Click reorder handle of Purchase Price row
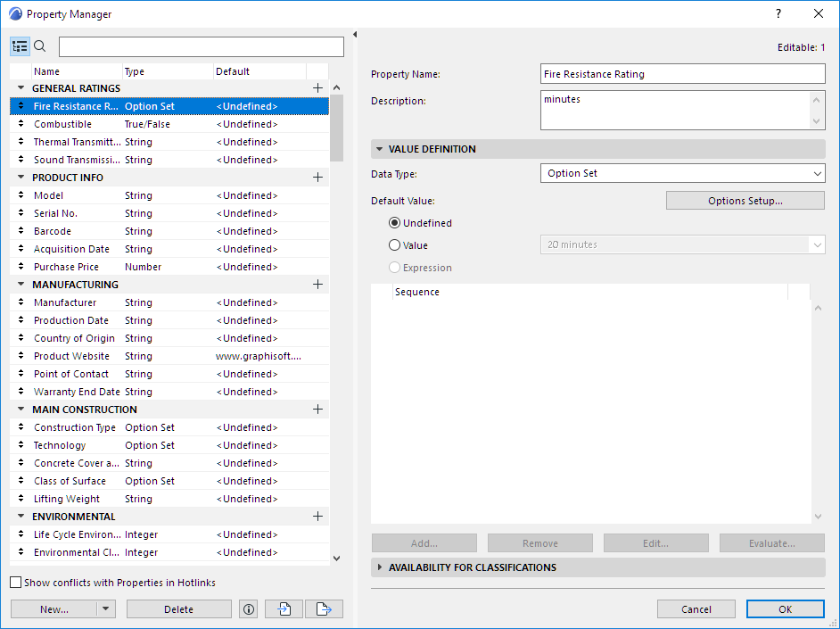Viewport: 840px width, 629px height. click(21, 267)
